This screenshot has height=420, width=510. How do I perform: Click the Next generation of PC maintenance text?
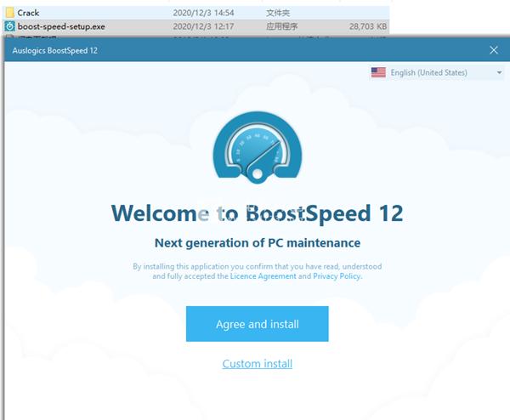click(x=258, y=243)
